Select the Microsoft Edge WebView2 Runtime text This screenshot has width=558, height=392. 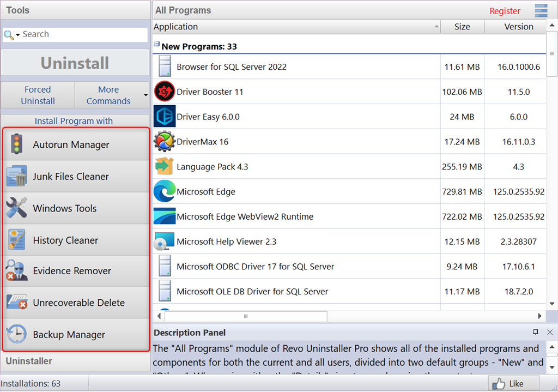tap(245, 216)
